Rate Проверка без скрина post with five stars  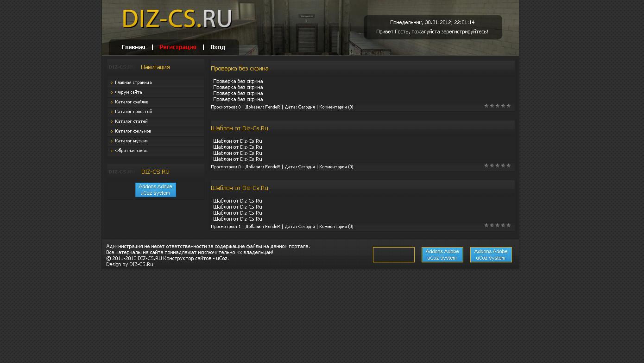point(509,106)
